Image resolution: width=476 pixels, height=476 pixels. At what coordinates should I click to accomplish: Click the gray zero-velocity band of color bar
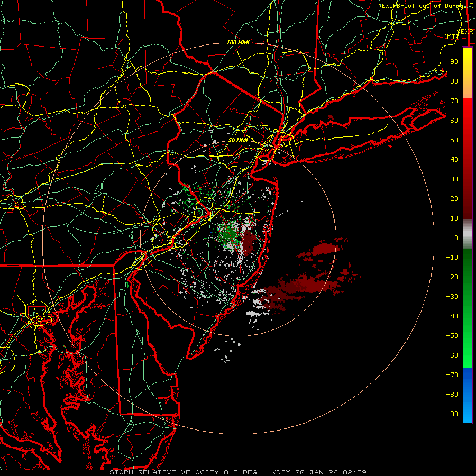point(467,234)
